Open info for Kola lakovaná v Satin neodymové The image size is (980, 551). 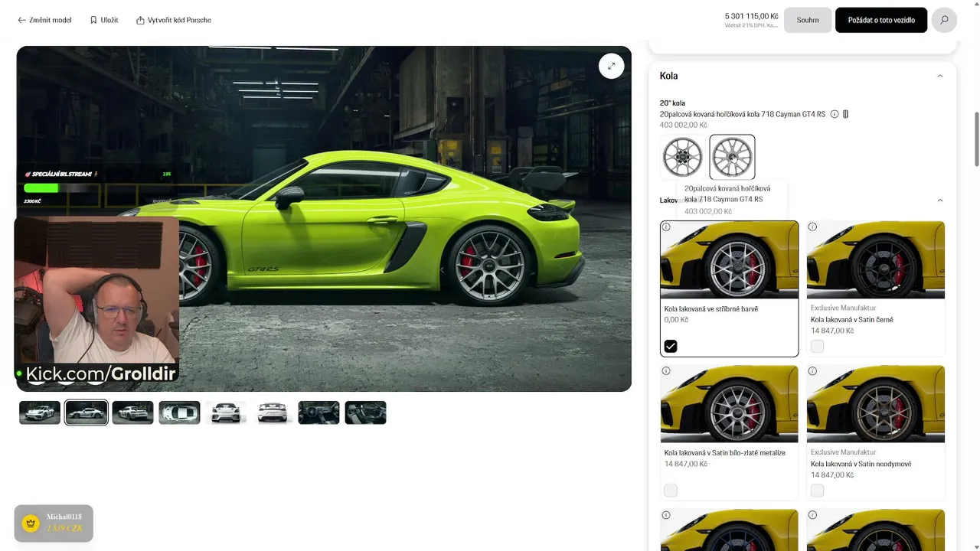pos(812,371)
